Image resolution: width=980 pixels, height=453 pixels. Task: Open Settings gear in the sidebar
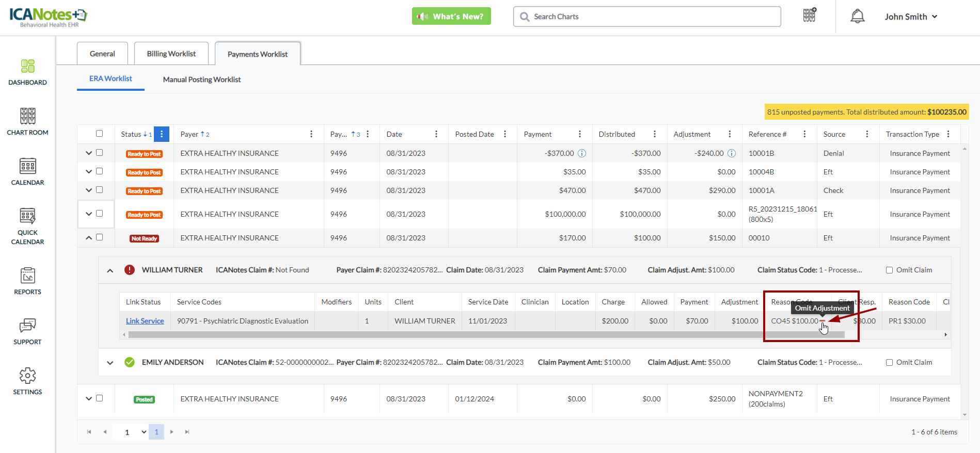coord(27,381)
